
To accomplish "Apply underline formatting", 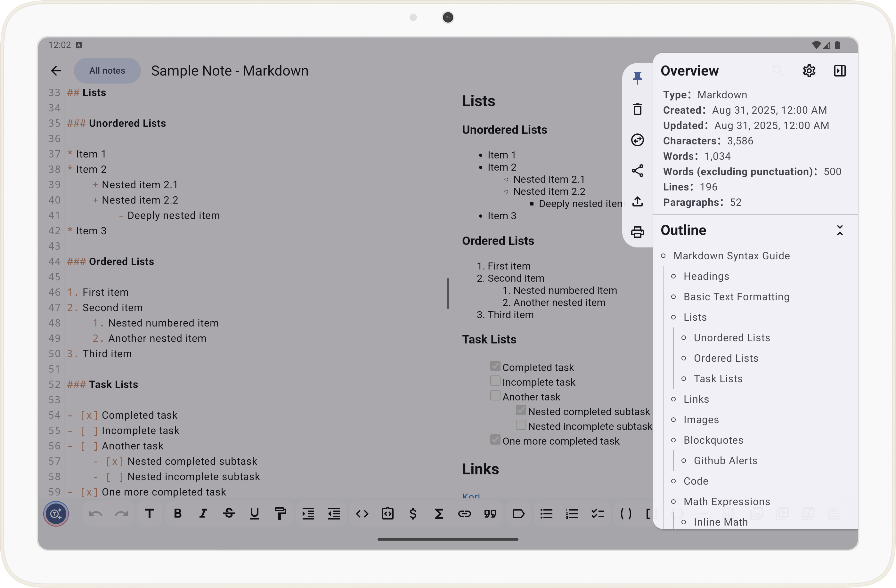I will click(255, 513).
